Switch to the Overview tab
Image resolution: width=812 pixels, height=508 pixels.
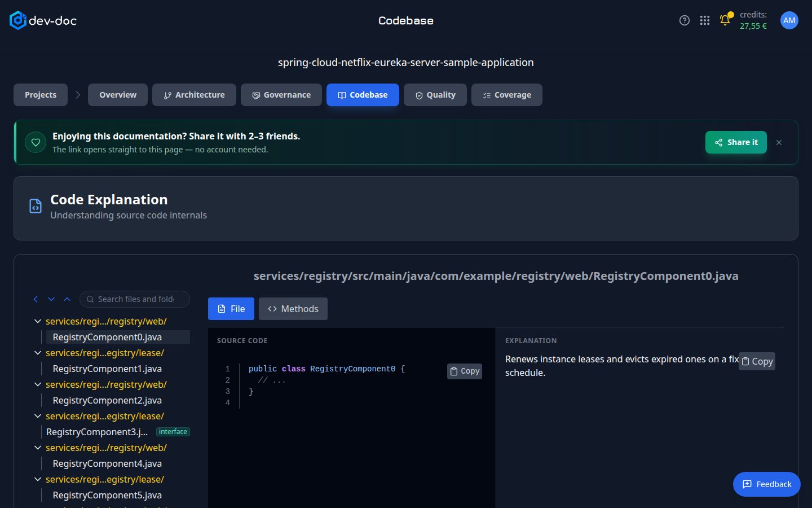(118, 95)
